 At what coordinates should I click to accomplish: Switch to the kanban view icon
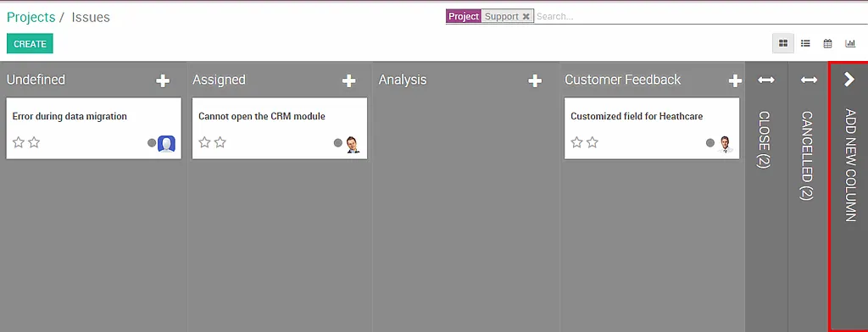[x=782, y=43]
